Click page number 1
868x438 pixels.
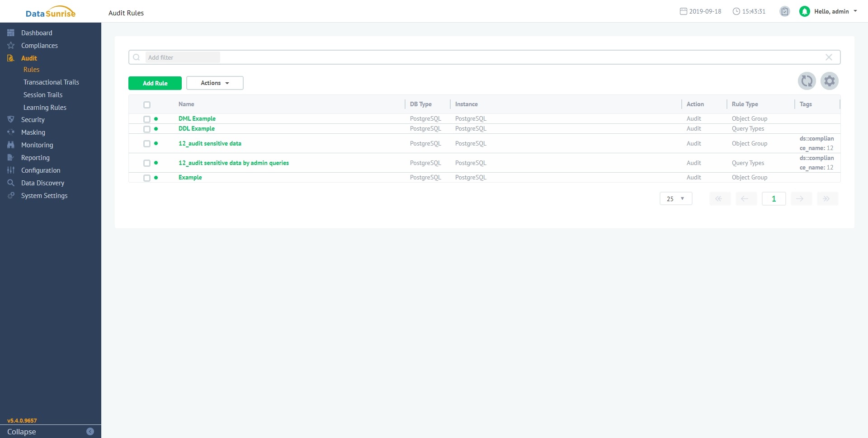(x=774, y=198)
